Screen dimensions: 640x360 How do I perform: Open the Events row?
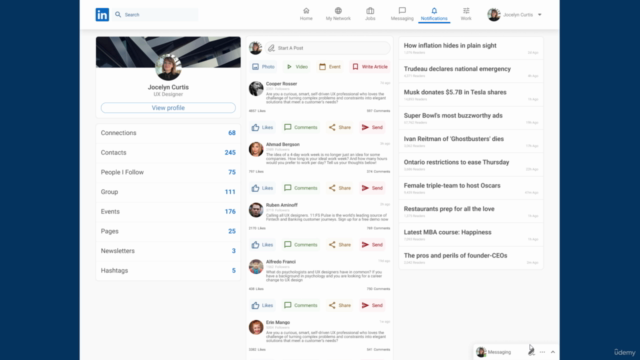click(x=168, y=211)
